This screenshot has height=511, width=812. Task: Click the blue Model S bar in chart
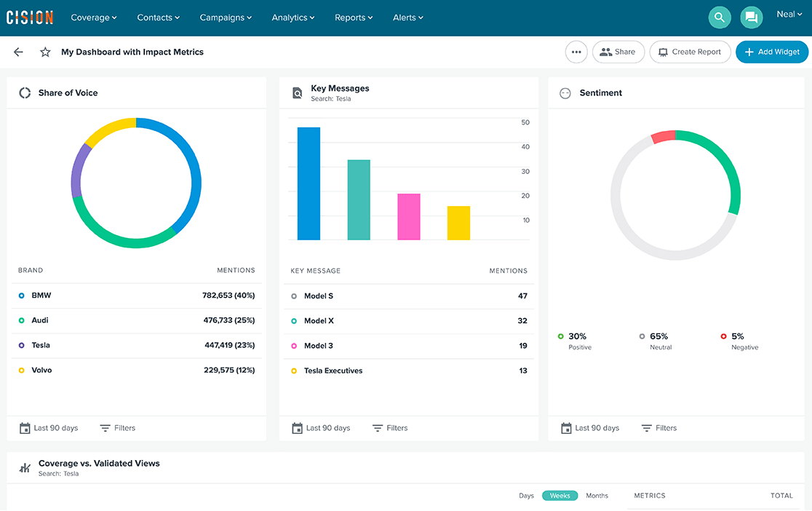tap(309, 183)
